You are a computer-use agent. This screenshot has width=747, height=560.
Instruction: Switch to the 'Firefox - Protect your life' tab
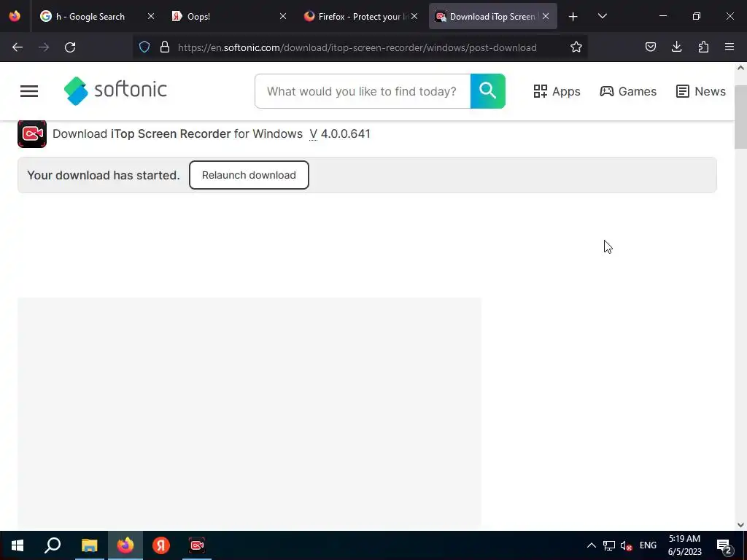pos(360,16)
